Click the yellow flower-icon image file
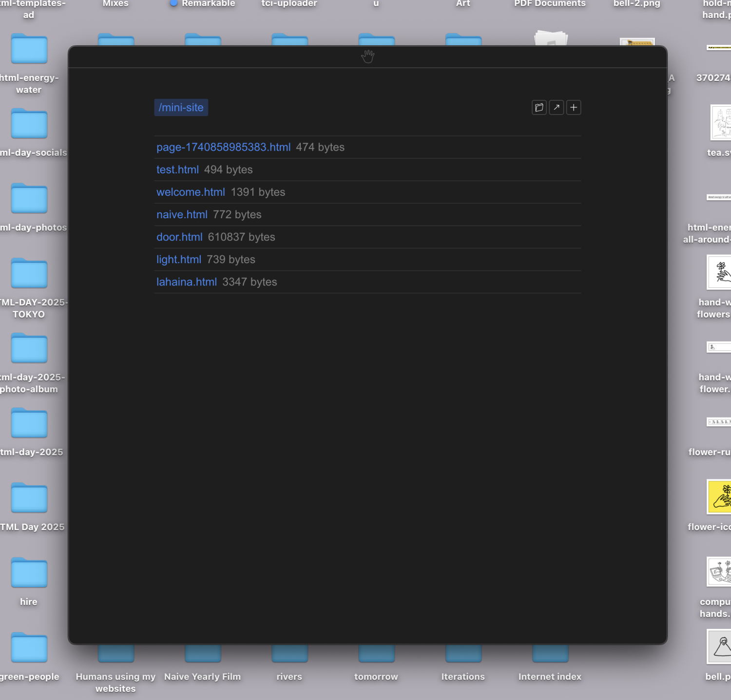731x700 pixels. (720, 497)
